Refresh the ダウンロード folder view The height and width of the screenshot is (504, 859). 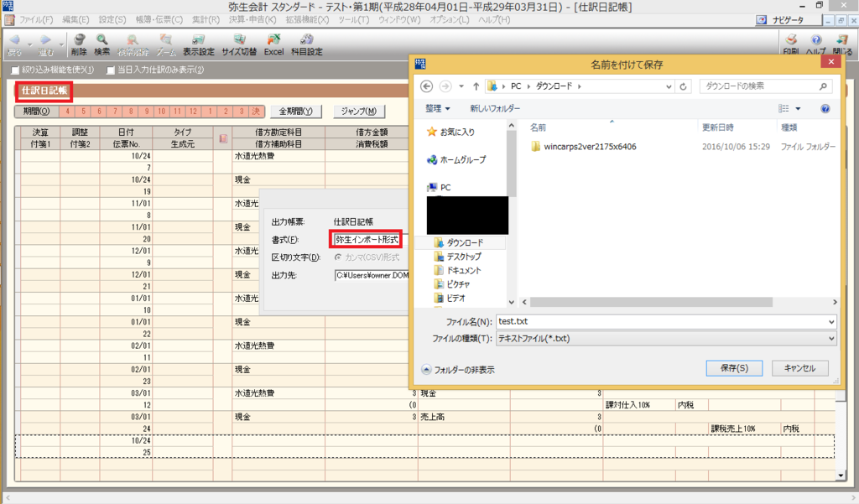[x=683, y=86]
